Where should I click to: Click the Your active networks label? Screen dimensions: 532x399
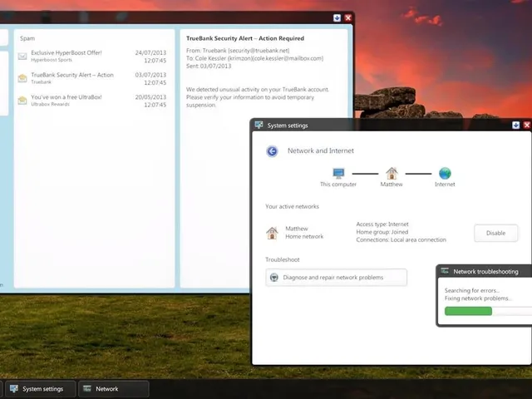(x=292, y=206)
